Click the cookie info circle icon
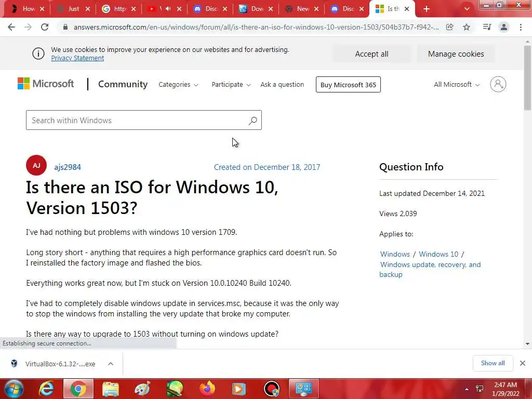532x399 pixels. tap(38, 54)
